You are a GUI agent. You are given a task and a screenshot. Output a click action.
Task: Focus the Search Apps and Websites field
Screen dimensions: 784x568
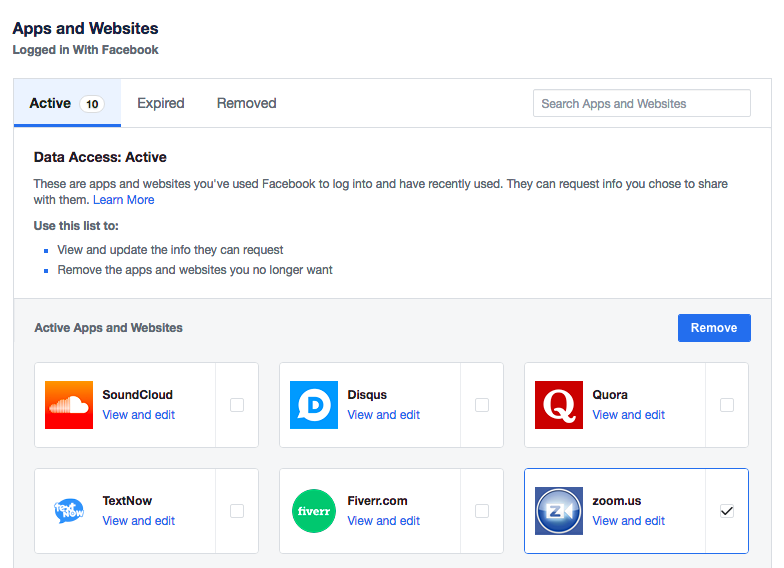pyautogui.click(x=641, y=103)
